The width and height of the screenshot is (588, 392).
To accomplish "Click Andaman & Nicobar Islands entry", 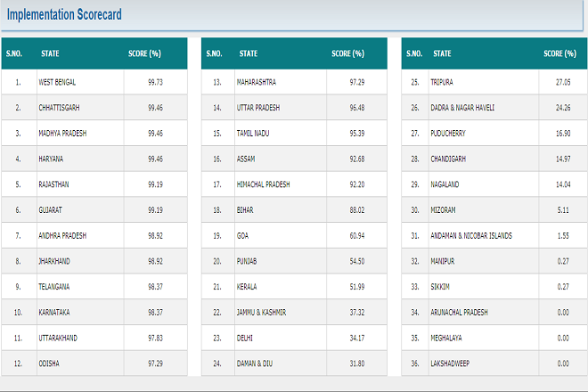I will point(472,236).
